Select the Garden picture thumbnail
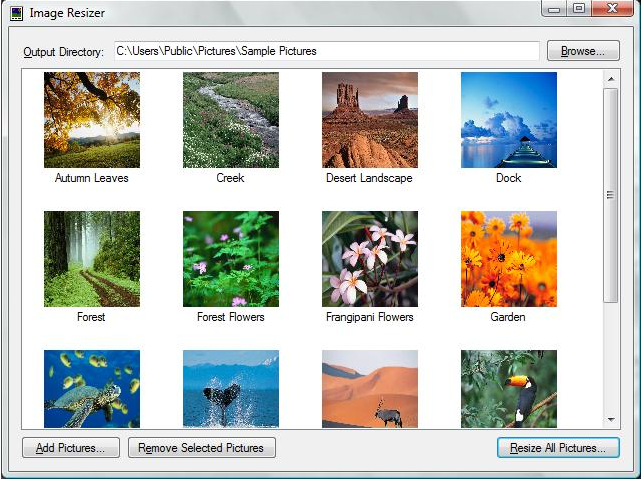The image size is (641, 479). tap(509, 259)
